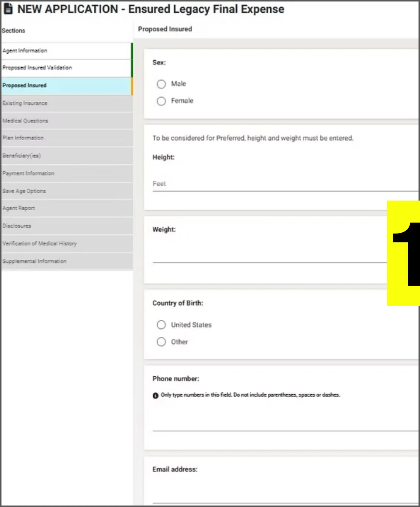Open Verification of Medical History section
Image resolution: width=420 pixels, height=507 pixels.
67,244
